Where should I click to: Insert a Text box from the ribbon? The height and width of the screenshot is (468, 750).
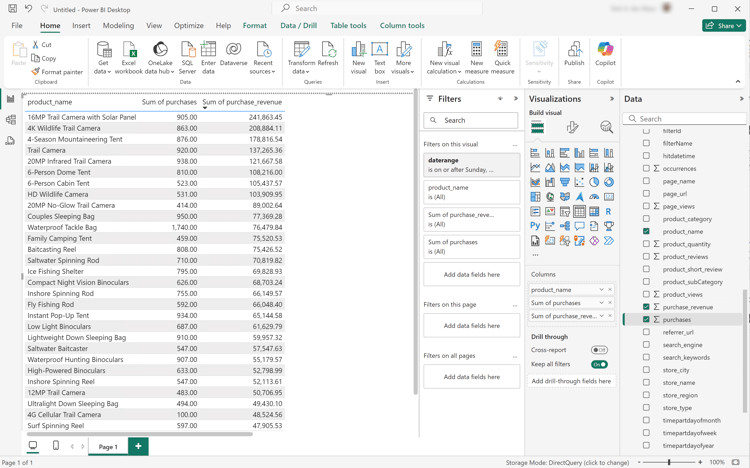pyautogui.click(x=380, y=50)
